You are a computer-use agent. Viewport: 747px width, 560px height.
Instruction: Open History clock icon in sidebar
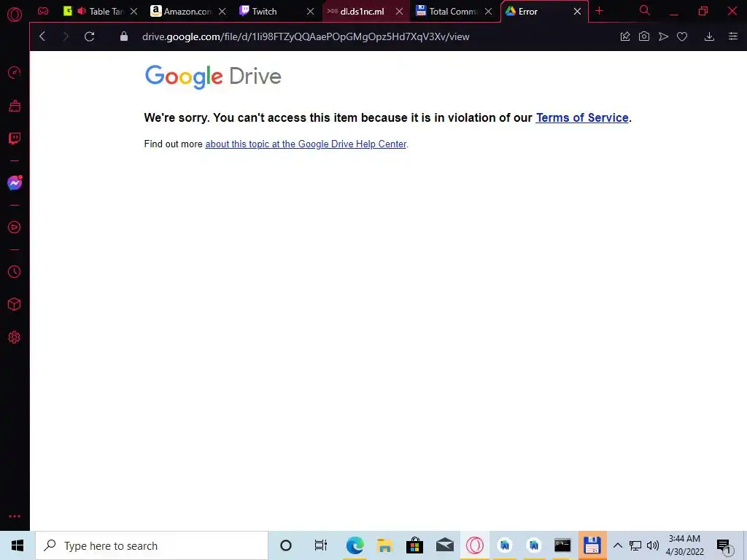15,271
